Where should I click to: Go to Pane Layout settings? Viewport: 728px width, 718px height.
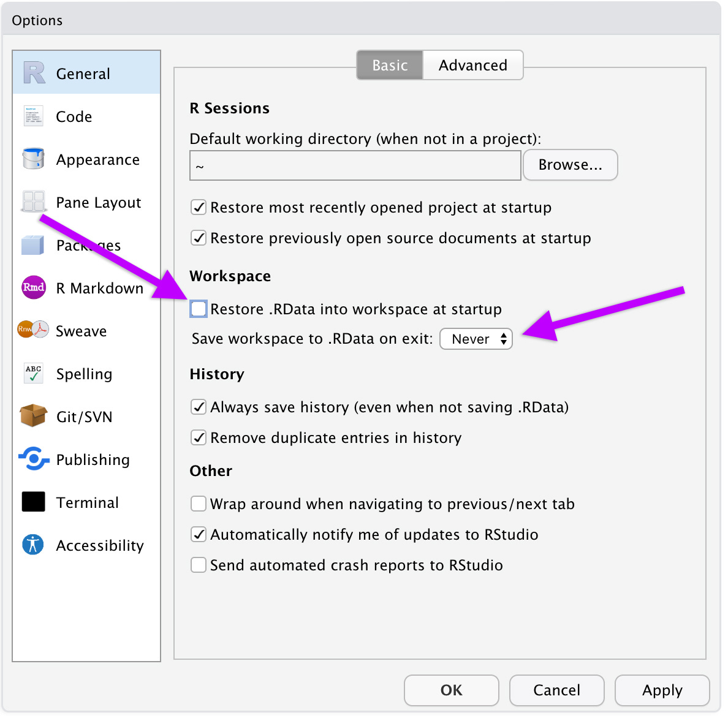pyautogui.click(x=86, y=202)
